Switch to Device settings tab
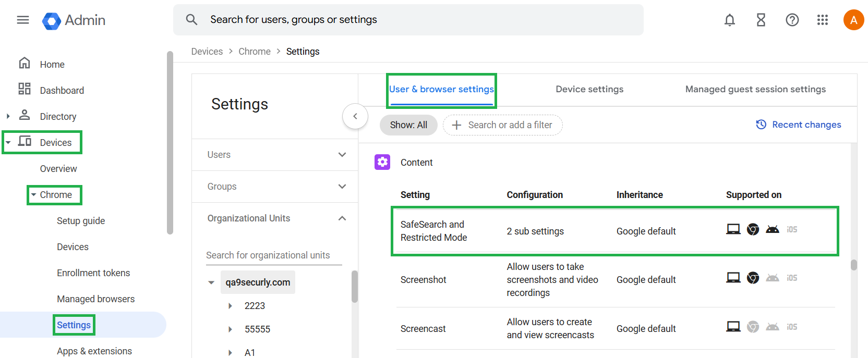The image size is (868, 358). [589, 89]
